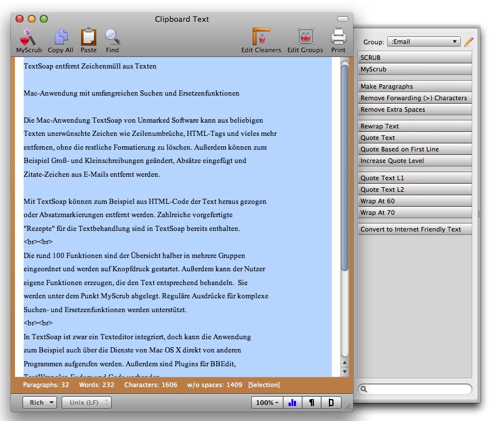Open the 100% zoom dropdown
504x421 pixels.
tap(266, 403)
